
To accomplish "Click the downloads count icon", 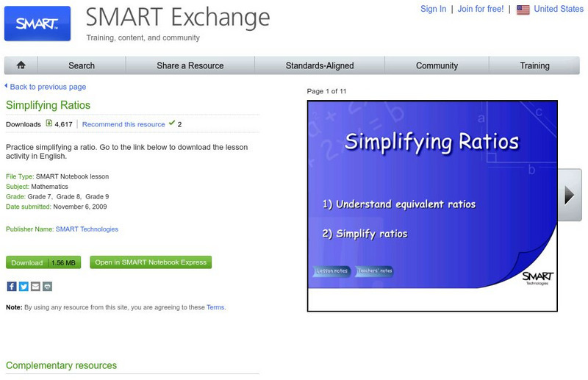I will click(x=49, y=123).
